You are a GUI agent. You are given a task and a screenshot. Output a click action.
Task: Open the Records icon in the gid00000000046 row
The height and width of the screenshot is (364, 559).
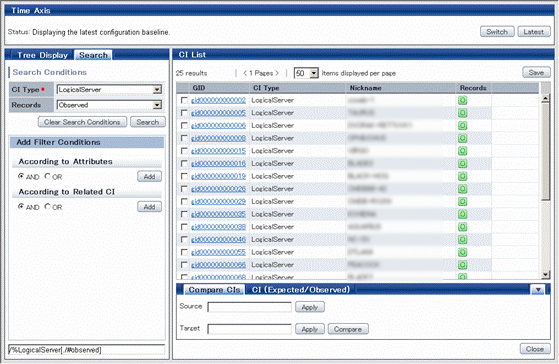462,240
